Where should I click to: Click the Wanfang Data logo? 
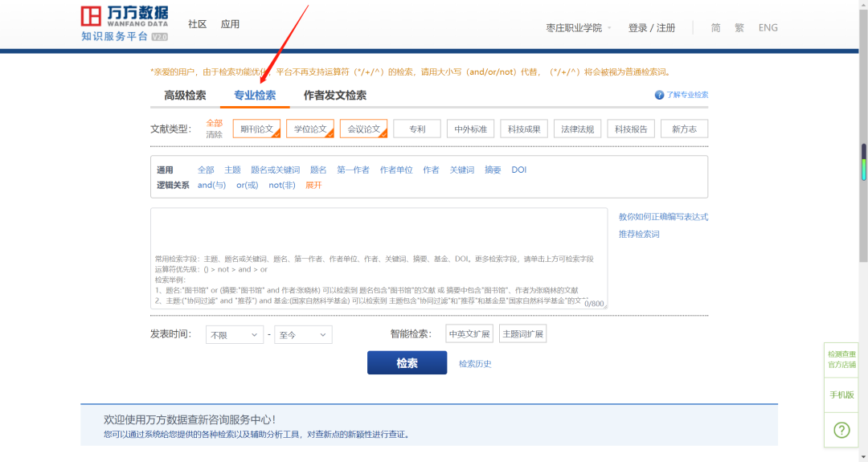coord(124,24)
